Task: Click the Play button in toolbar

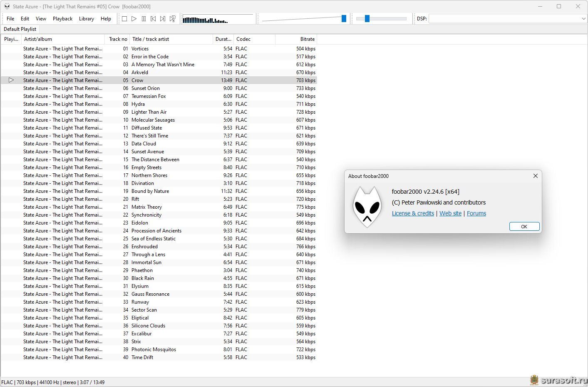Action: click(x=134, y=19)
